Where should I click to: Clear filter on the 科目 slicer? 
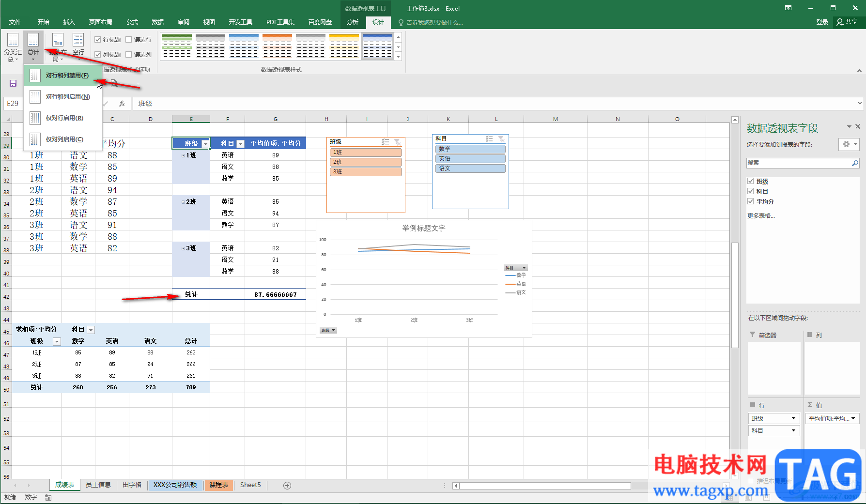[501, 139]
